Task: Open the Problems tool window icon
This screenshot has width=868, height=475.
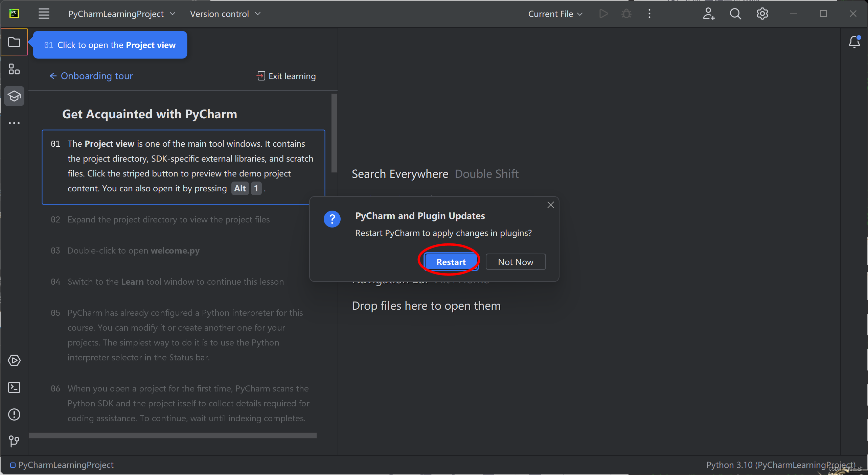Action: coord(14,414)
